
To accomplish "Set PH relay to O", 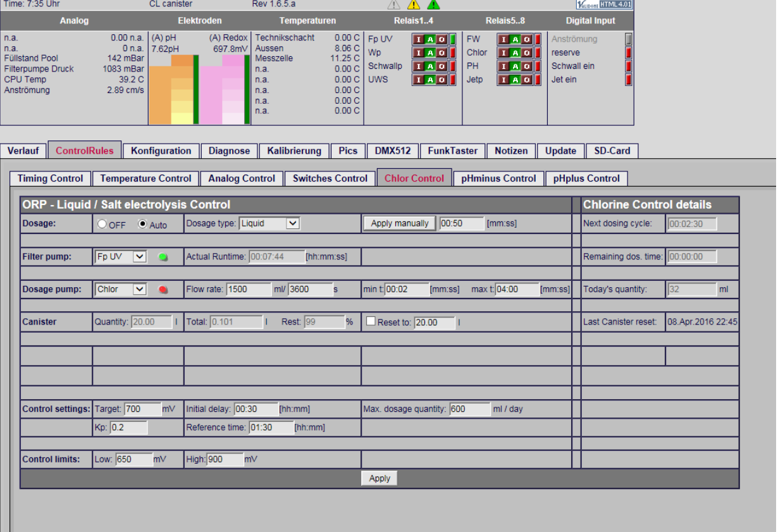I will pyautogui.click(x=526, y=66).
